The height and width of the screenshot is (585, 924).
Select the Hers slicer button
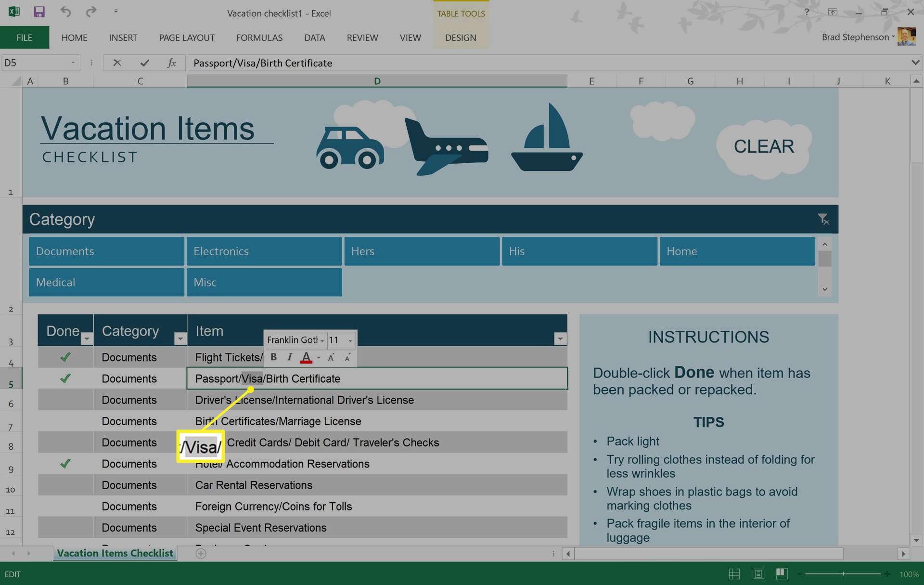(422, 251)
